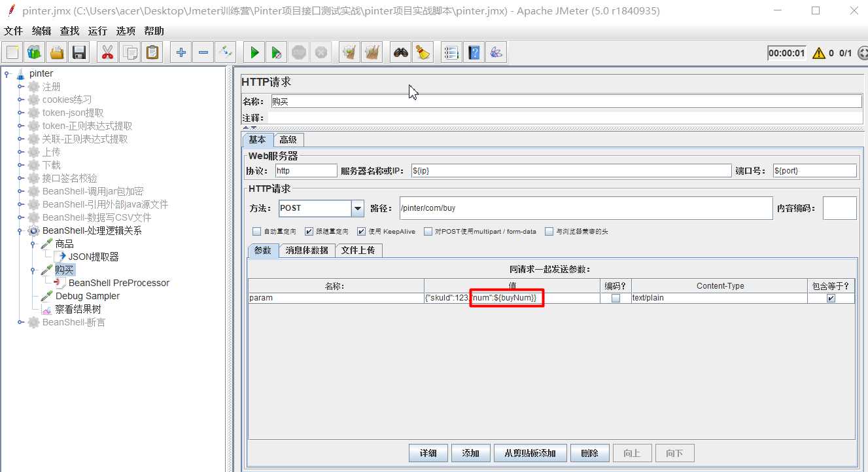
Task: Toggle the 自动重定向 checkbox
Action: pos(257,232)
